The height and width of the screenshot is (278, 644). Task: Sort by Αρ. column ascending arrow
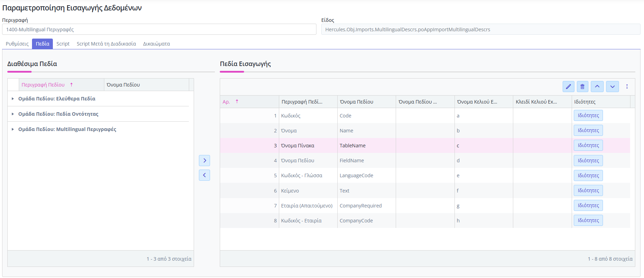[x=237, y=101]
